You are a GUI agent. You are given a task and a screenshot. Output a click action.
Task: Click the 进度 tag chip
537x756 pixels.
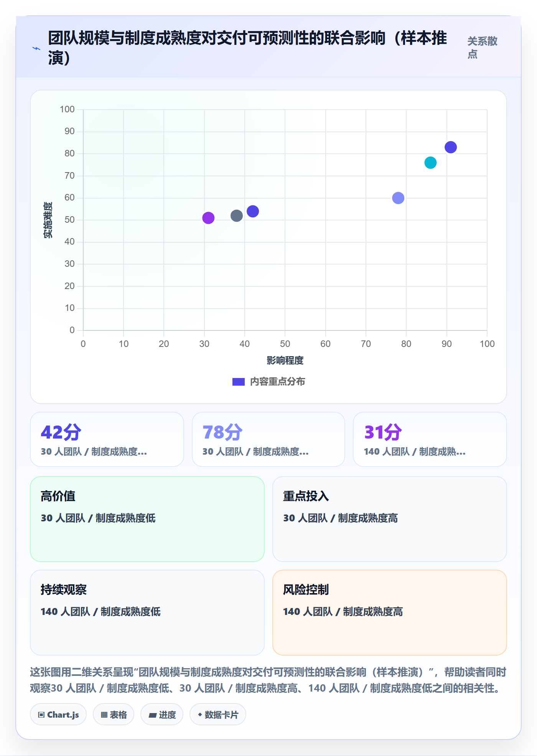(162, 715)
